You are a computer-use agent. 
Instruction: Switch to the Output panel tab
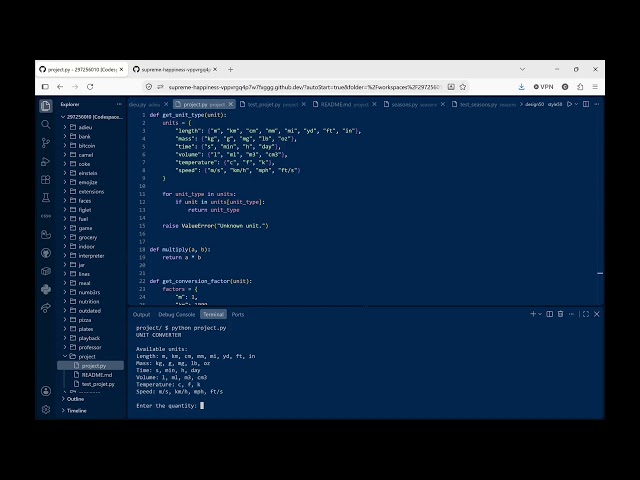pos(142,314)
